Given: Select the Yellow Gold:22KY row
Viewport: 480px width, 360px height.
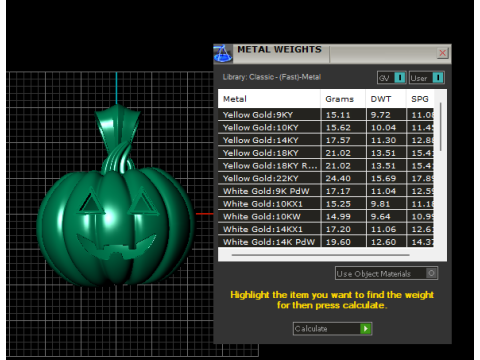Looking at the screenshot, I should tap(326, 178).
